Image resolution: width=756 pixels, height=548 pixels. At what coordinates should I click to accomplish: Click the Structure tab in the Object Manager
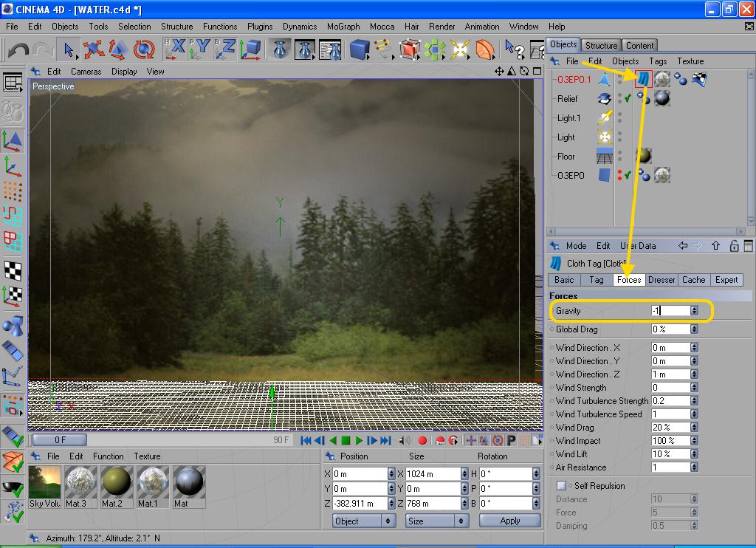click(601, 45)
